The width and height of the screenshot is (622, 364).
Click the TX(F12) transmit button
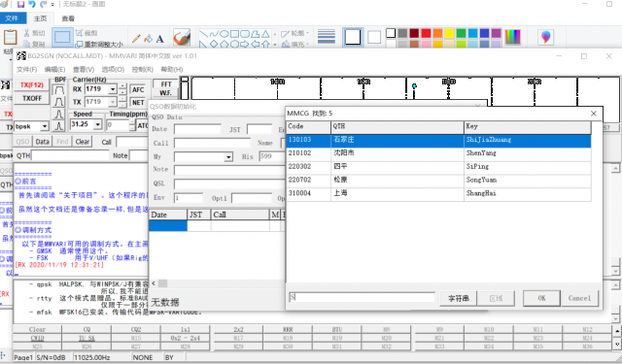pos(32,85)
